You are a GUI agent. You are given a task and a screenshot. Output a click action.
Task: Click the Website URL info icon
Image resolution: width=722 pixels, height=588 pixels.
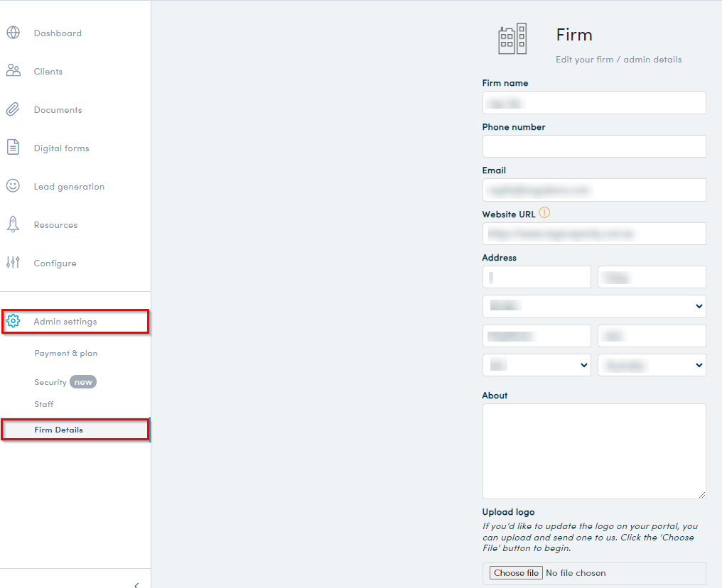coord(544,212)
